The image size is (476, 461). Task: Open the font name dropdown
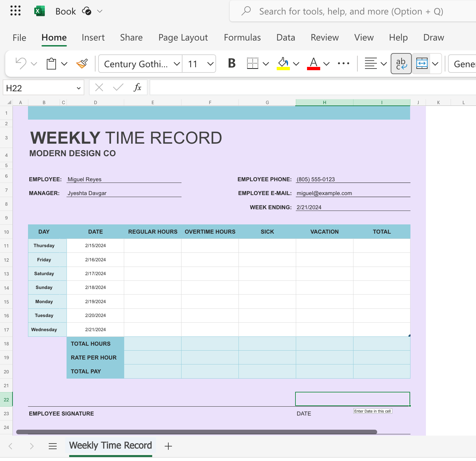(x=177, y=64)
